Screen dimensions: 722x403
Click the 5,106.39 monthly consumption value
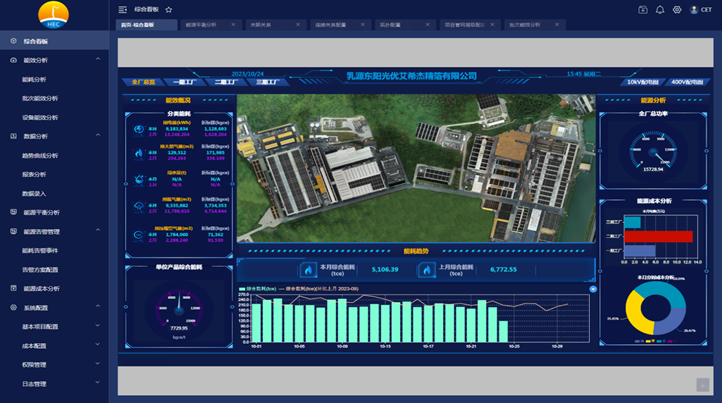[x=385, y=269]
